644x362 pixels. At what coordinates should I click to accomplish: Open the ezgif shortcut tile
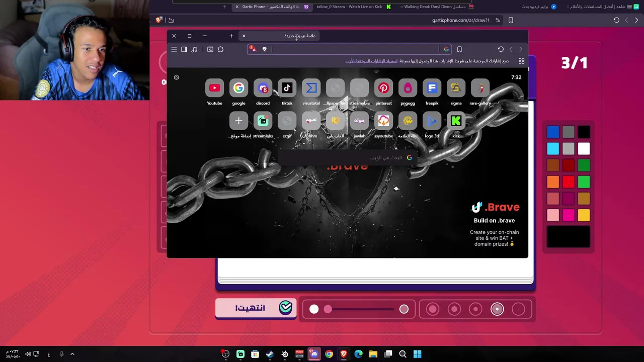pyautogui.click(x=287, y=121)
